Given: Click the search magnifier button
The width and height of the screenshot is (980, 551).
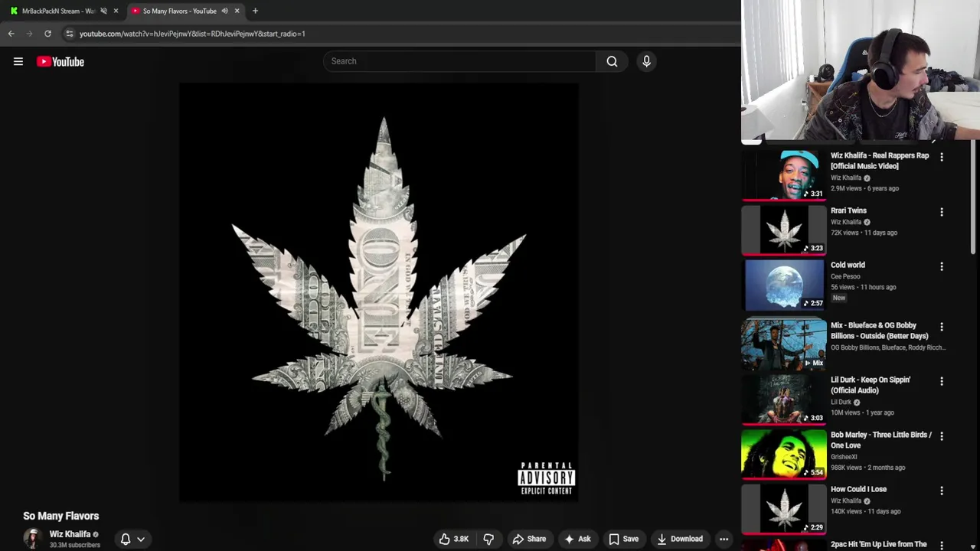Looking at the screenshot, I should click(x=612, y=61).
